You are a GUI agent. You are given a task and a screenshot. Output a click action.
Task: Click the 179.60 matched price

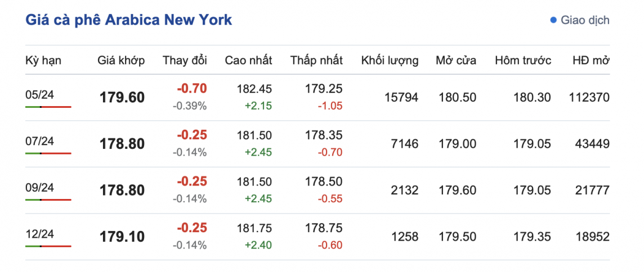[x=122, y=97]
